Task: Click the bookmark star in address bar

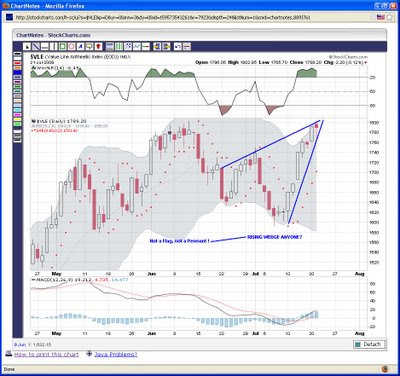Action: pos(389,17)
